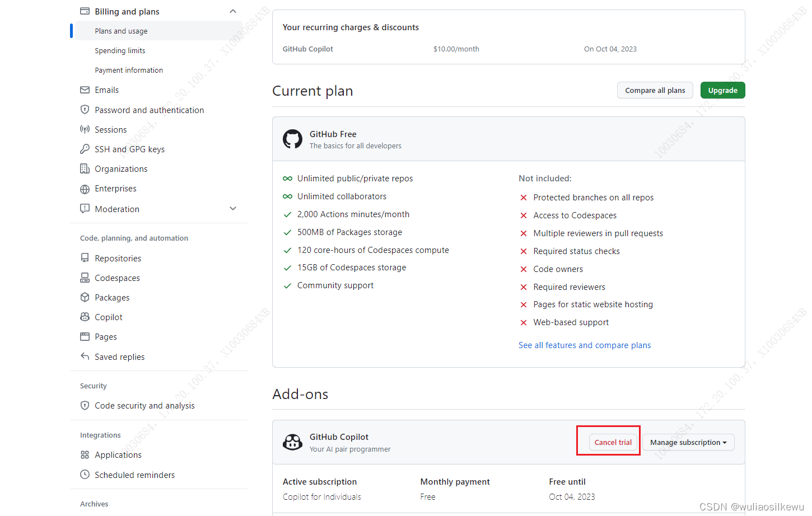Open See all features and compare plans link
Viewport: 812px width, 516px height.
coord(585,345)
